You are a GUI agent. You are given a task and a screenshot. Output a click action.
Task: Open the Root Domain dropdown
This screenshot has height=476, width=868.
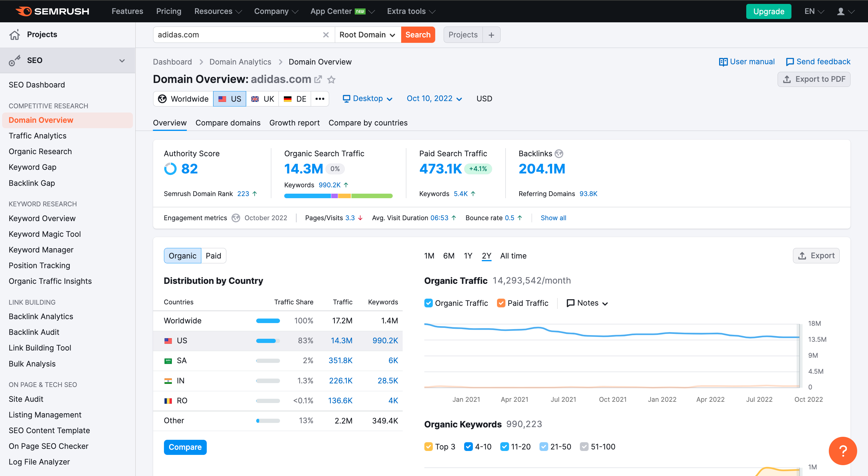367,35
